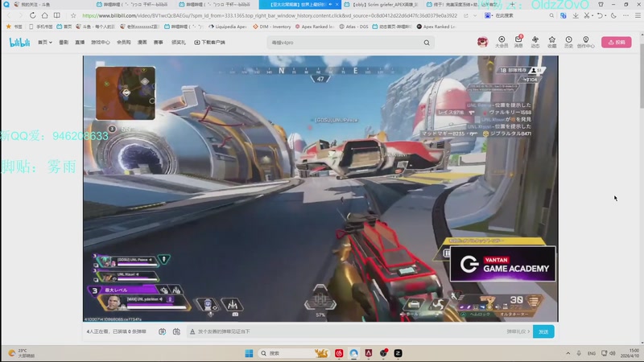Viewport: 644px width, 362px height.
Task: Click the 发送 send danmaku button
Action: (543, 331)
